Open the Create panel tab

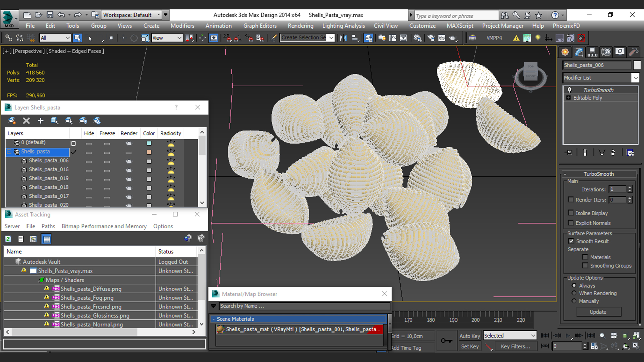point(565,52)
